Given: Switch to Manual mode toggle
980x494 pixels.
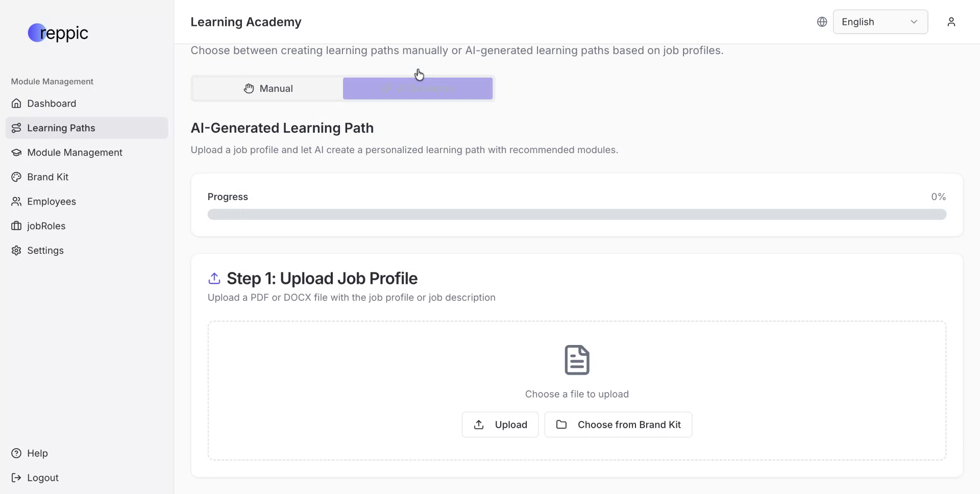Looking at the screenshot, I should (x=268, y=89).
